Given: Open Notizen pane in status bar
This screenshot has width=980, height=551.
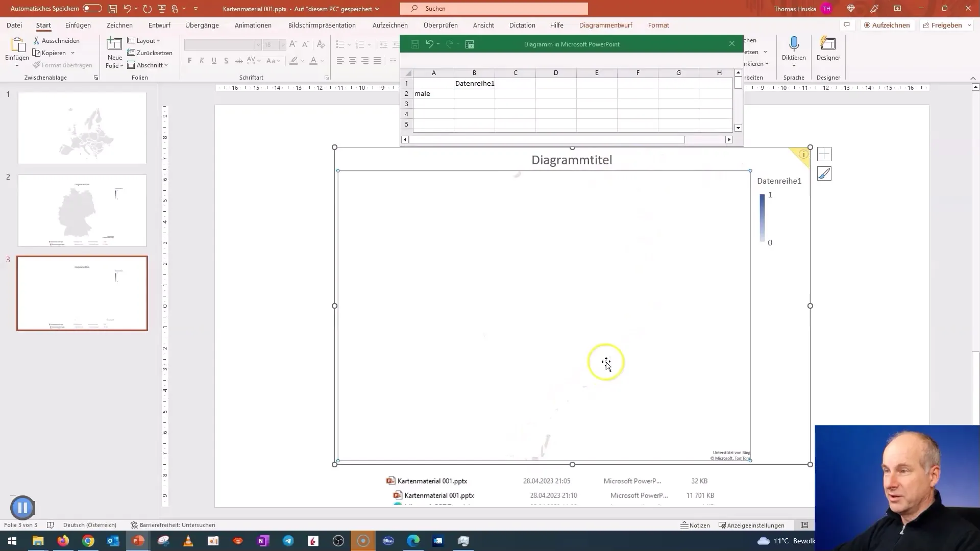Looking at the screenshot, I should (695, 525).
